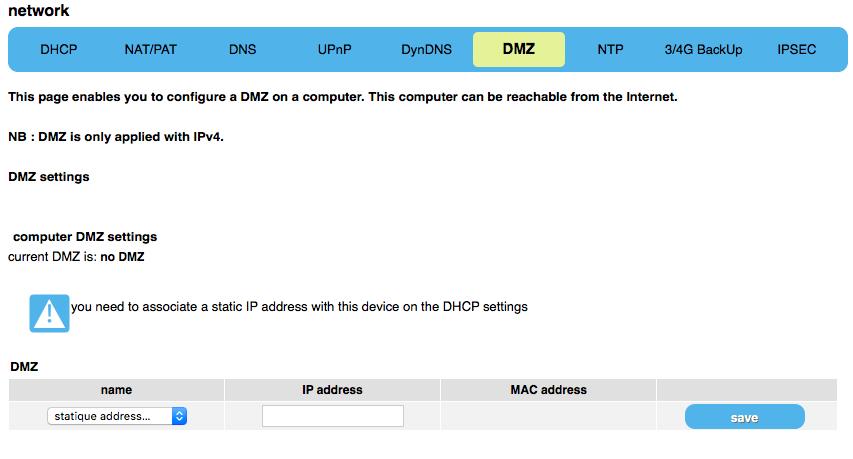Viewport: 853px width, 459px height.
Task: Go to the IPSEC tab
Action: pyautogui.click(x=796, y=49)
